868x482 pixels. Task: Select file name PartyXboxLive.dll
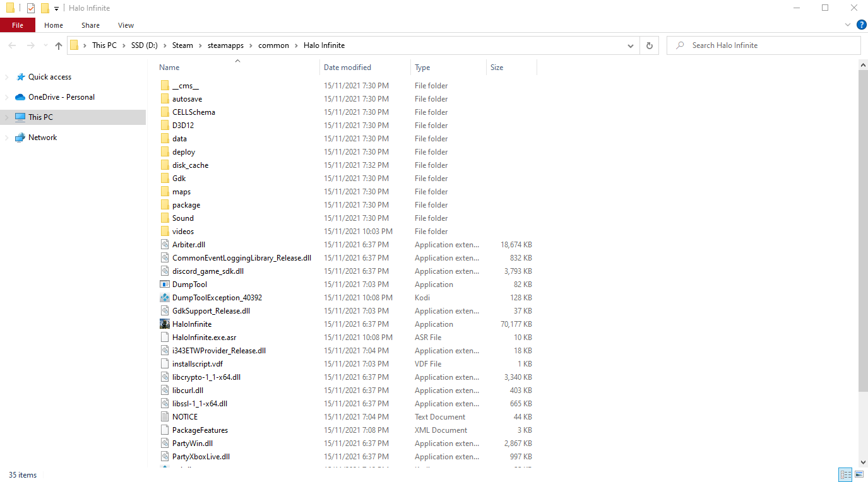201,457
